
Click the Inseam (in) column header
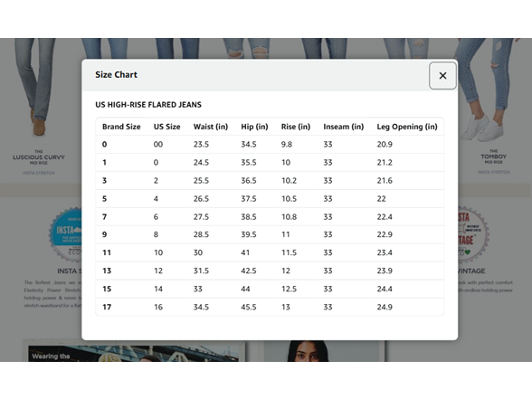pyautogui.click(x=344, y=127)
